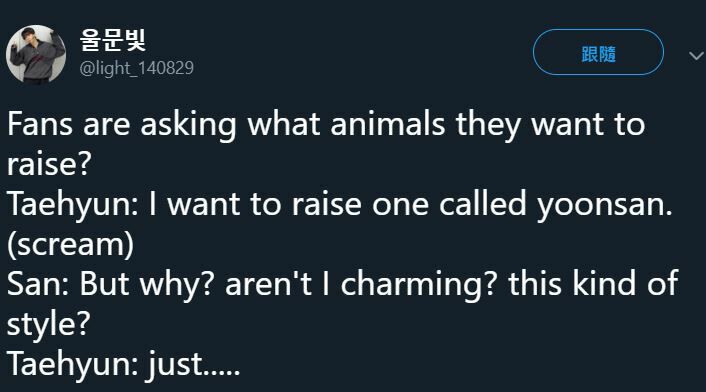Click the name 'San:' in the tweet
This screenshot has width=706, height=392.
pyautogui.click(x=38, y=284)
